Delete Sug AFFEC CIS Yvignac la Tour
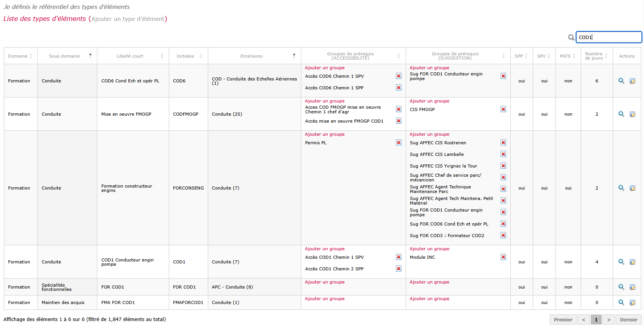 click(503, 166)
